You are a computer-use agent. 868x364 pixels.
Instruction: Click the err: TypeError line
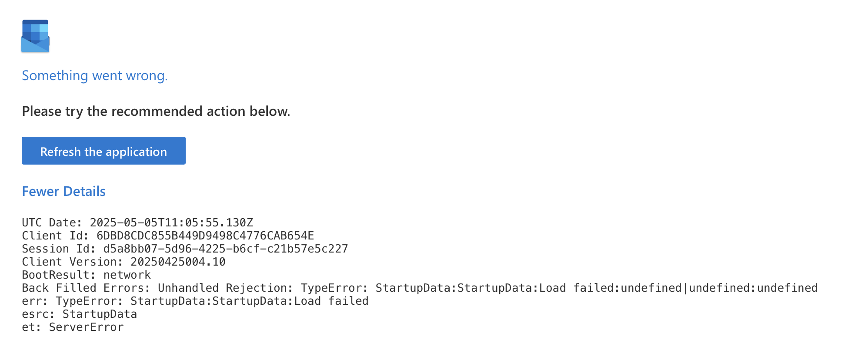click(x=195, y=301)
